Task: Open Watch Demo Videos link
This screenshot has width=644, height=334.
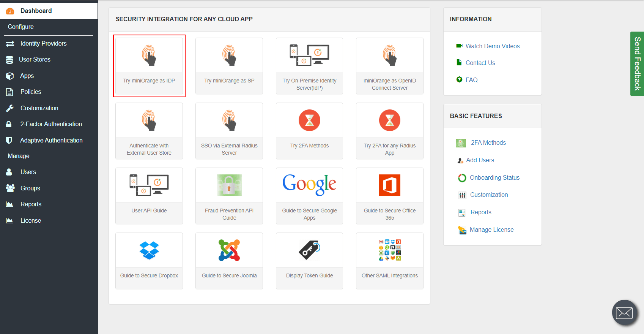Action: pos(493,46)
